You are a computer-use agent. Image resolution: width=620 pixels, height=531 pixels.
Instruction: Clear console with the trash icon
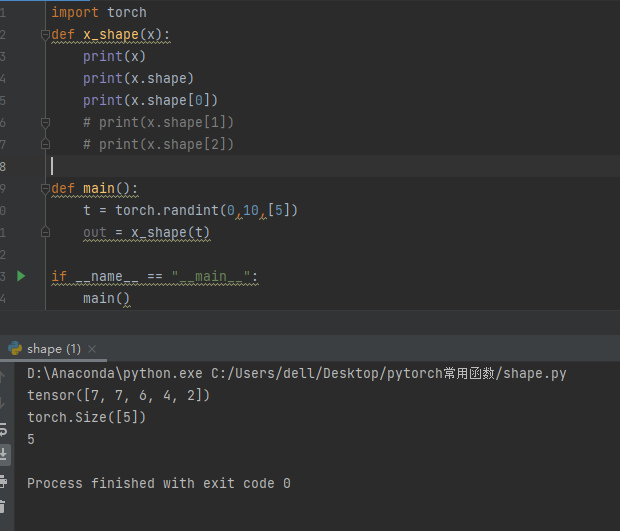tap(2, 507)
